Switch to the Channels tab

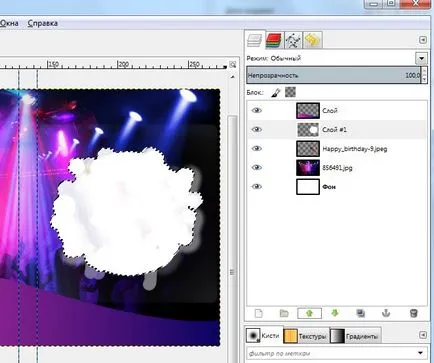click(274, 40)
